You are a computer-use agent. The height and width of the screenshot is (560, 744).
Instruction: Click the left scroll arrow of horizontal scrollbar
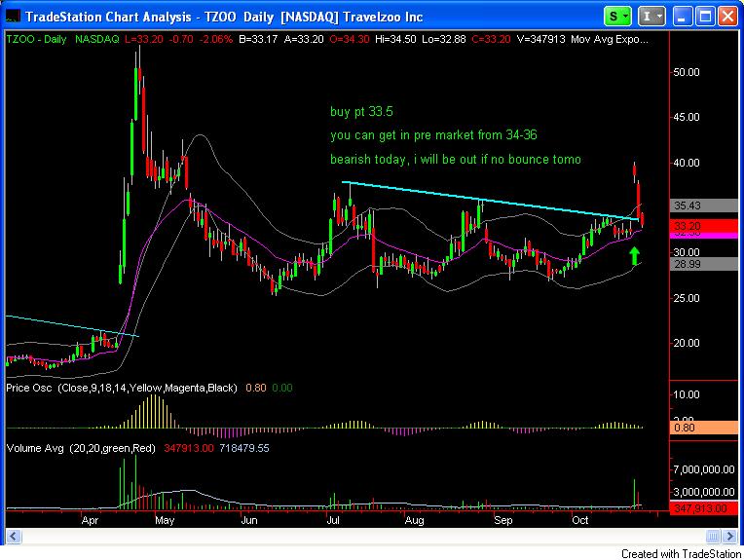click(13, 537)
